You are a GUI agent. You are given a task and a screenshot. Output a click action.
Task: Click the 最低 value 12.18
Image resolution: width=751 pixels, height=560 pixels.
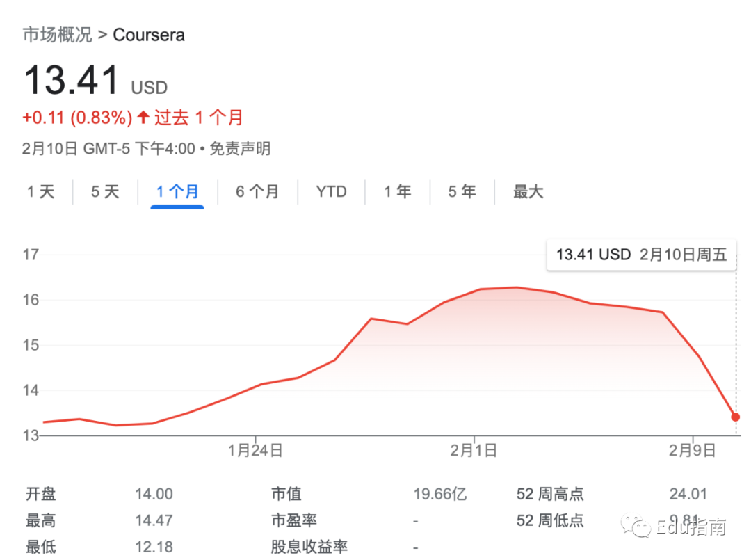[x=154, y=547]
